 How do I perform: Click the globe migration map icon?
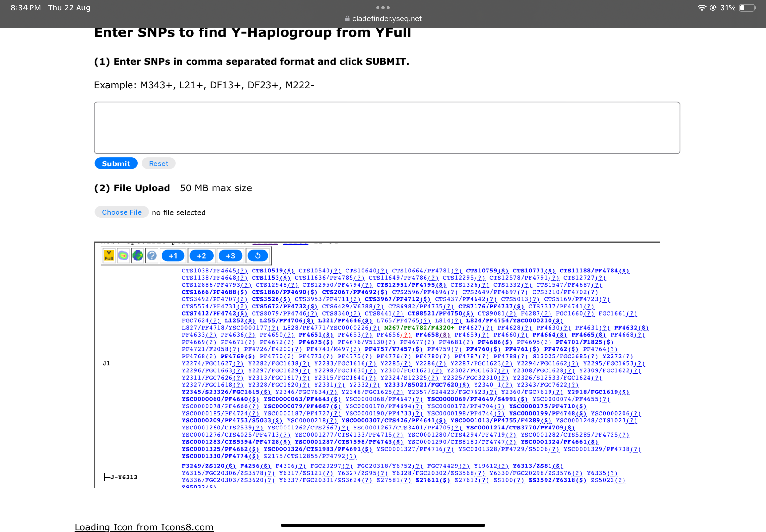click(137, 256)
